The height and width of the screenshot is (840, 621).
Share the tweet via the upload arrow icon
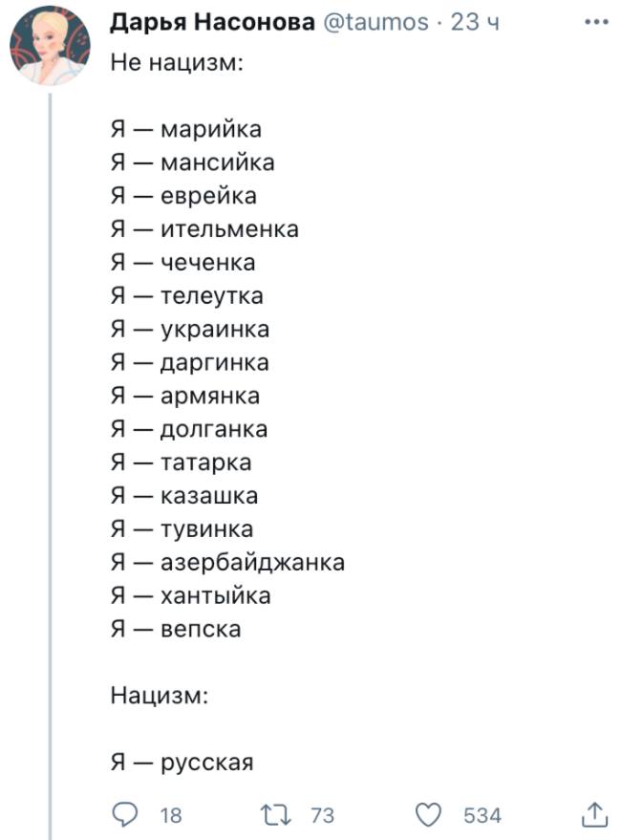593,813
